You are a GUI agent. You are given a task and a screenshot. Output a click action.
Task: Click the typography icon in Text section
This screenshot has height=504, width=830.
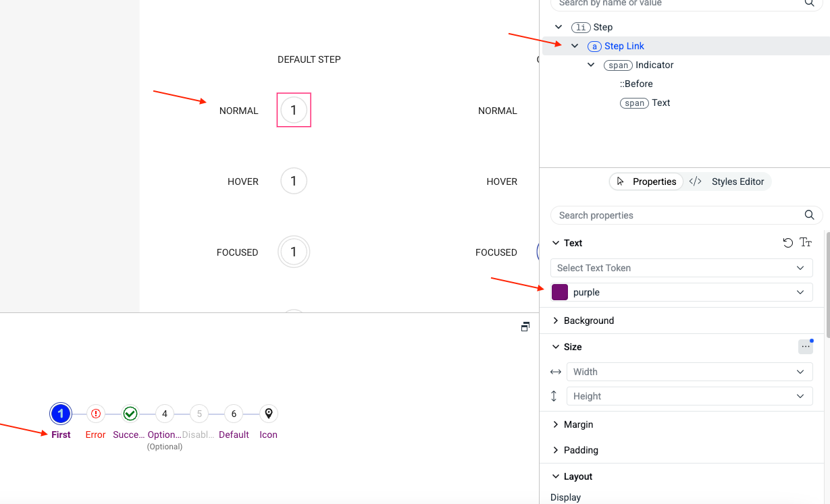pos(806,243)
